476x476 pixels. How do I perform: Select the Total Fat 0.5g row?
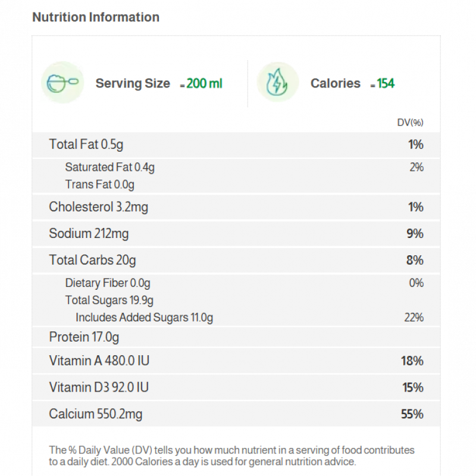[236, 145]
